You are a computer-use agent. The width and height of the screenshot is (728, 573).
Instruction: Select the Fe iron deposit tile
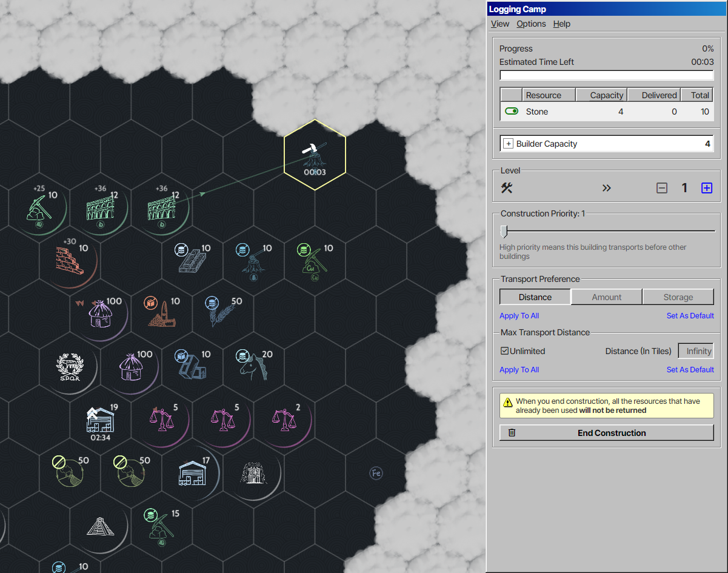tap(376, 472)
